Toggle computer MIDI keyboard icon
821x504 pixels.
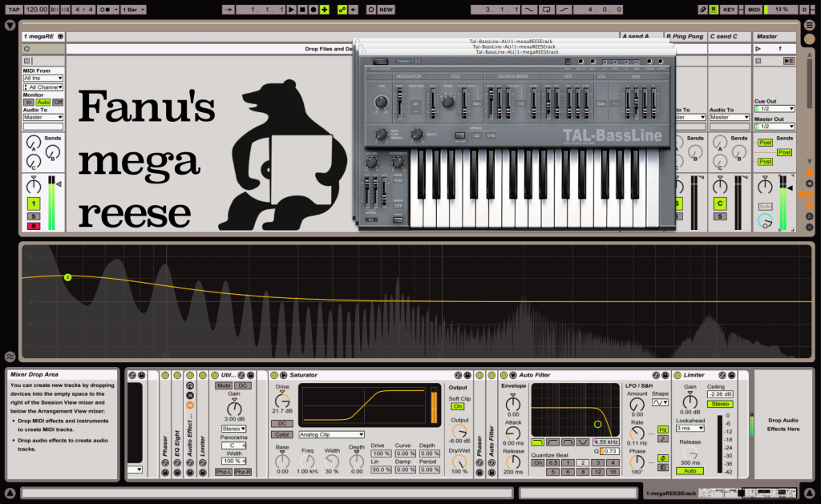click(713, 10)
